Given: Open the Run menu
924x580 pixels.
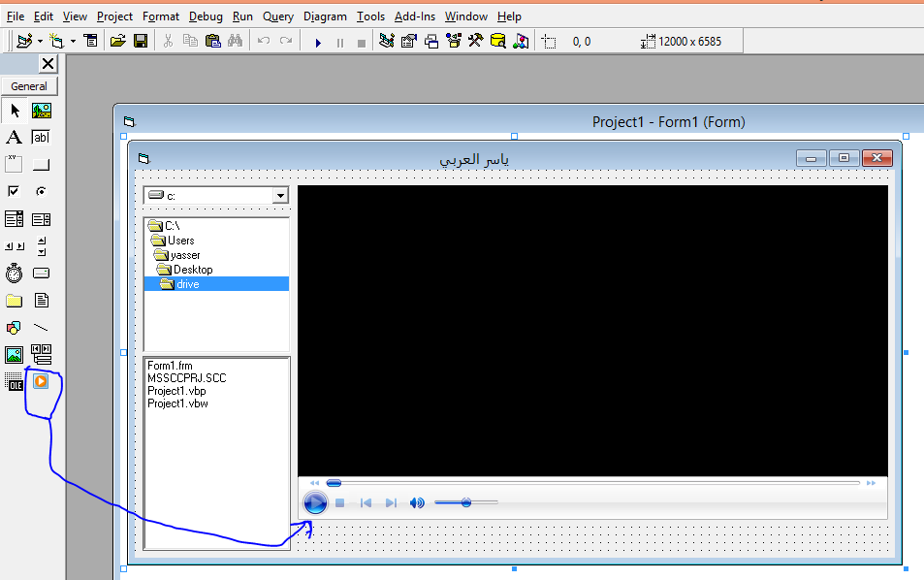Looking at the screenshot, I should 242,16.
